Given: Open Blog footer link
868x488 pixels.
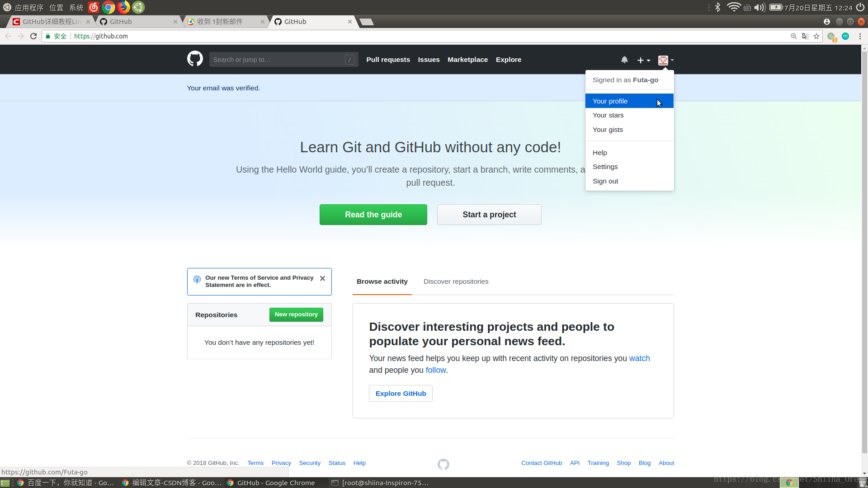Looking at the screenshot, I should (645, 463).
